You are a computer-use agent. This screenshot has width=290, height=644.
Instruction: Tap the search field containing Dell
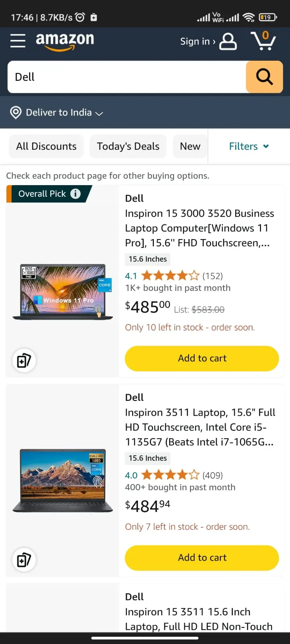tap(127, 77)
